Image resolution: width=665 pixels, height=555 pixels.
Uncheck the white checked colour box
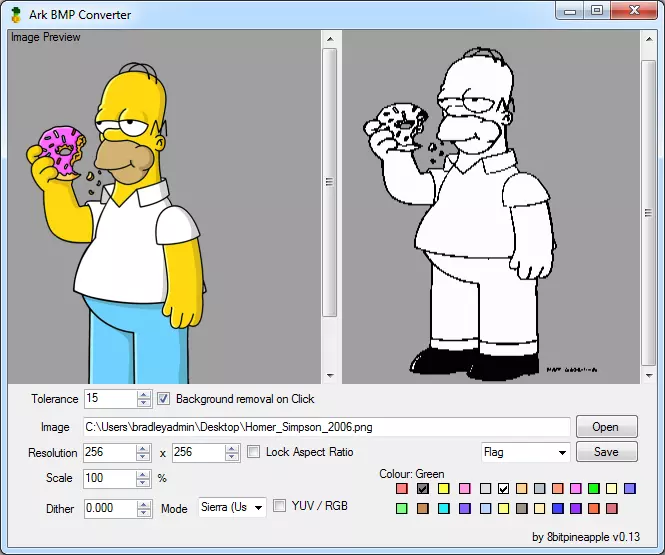[503, 488]
